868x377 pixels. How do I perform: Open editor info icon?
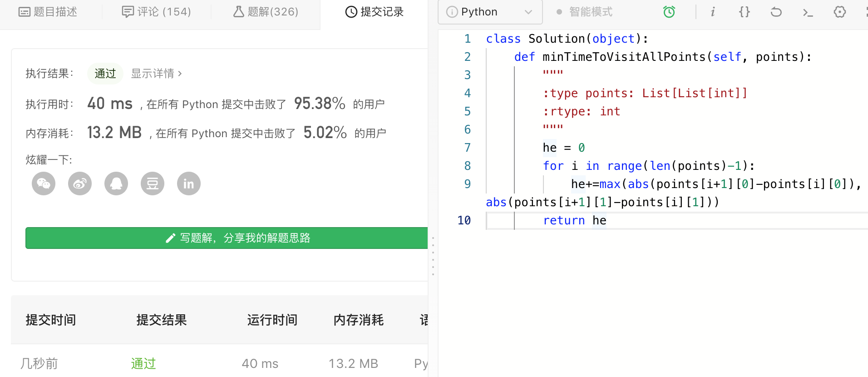pos(713,12)
